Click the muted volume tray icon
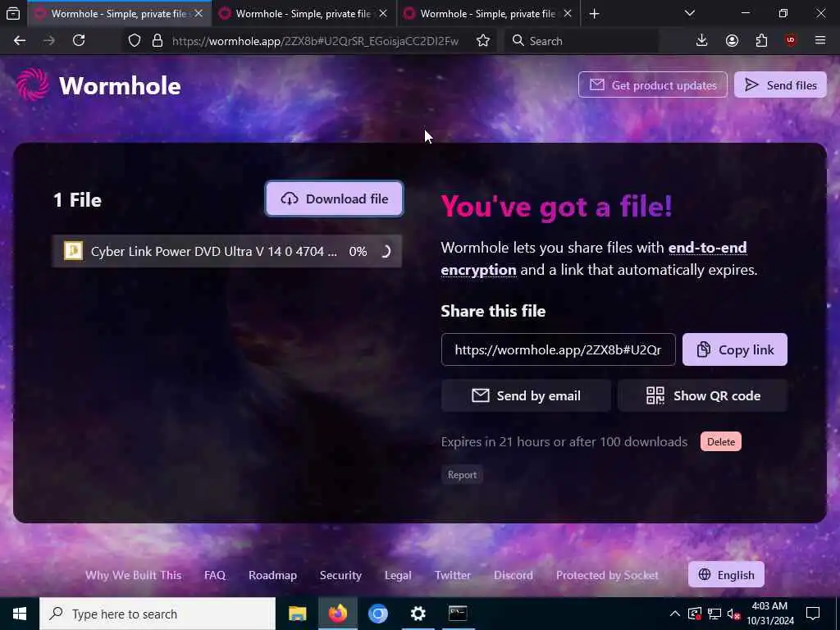This screenshot has width=840, height=630. (x=734, y=614)
